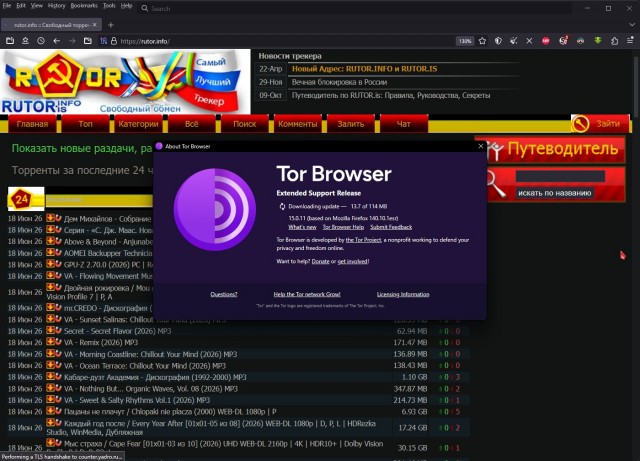This screenshot has width=640, height=461.
Task: Open the Топ nav button
Action: [x=85, y=124]
